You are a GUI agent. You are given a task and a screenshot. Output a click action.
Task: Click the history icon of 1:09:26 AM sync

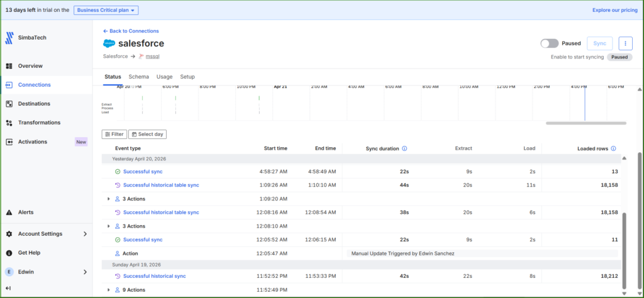118,185
